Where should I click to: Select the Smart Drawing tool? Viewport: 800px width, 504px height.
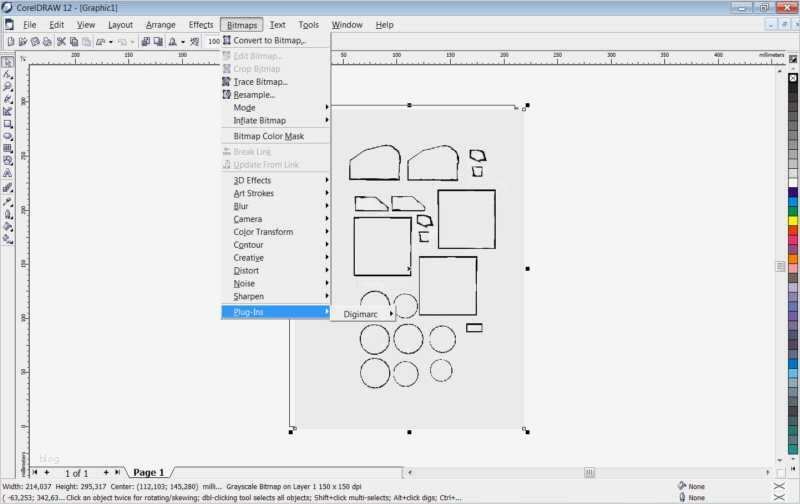tap(8, 111)
